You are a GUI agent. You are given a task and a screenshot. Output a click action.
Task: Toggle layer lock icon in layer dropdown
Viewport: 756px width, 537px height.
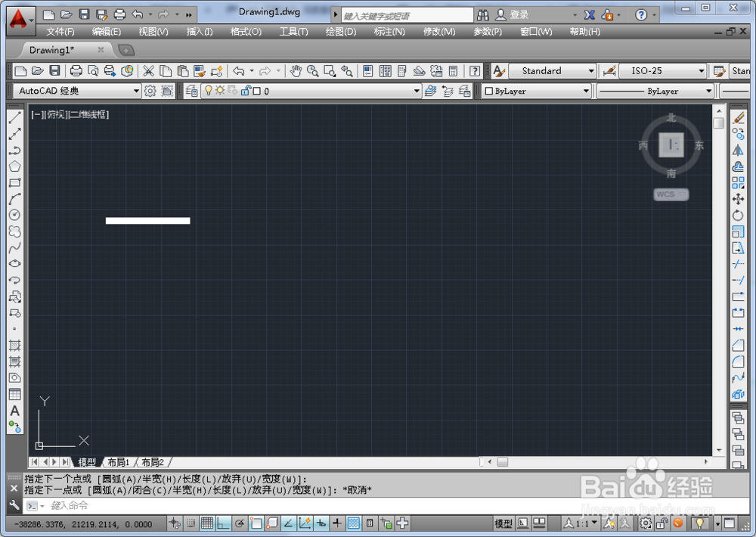[246, 91]
